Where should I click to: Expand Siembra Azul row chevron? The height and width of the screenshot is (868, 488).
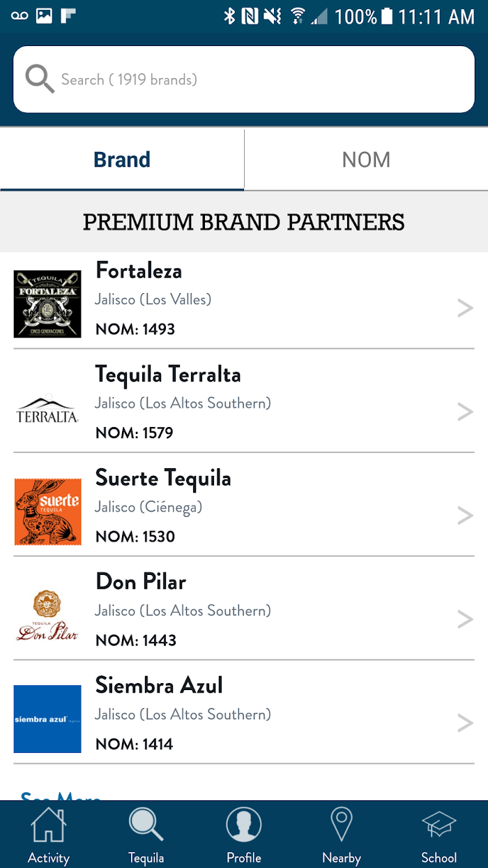point(465,723)
